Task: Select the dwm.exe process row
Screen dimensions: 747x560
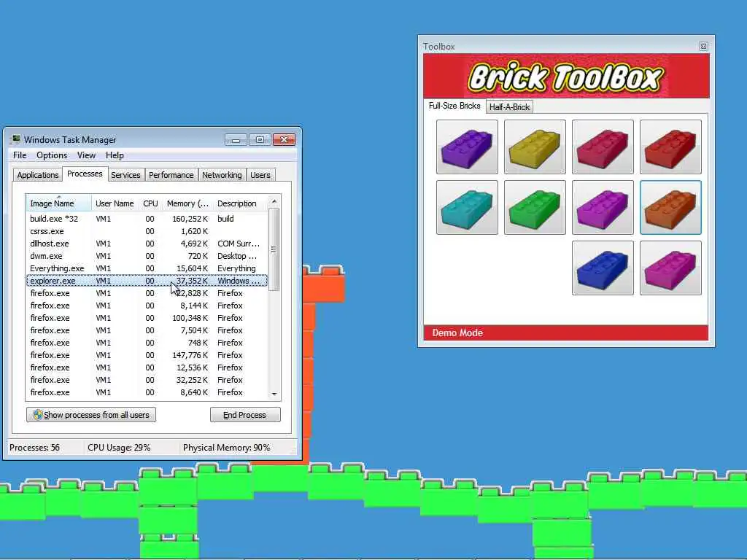Action: (x=147, y=256)
